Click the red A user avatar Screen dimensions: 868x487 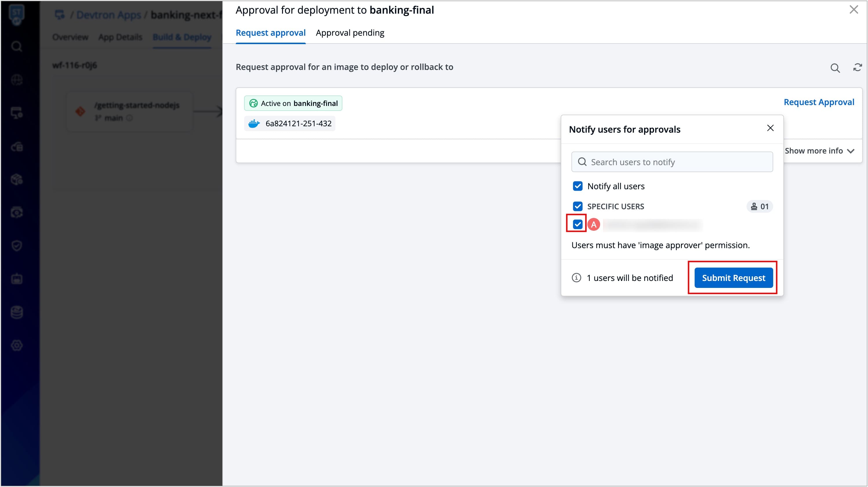(x=593, y=224)
